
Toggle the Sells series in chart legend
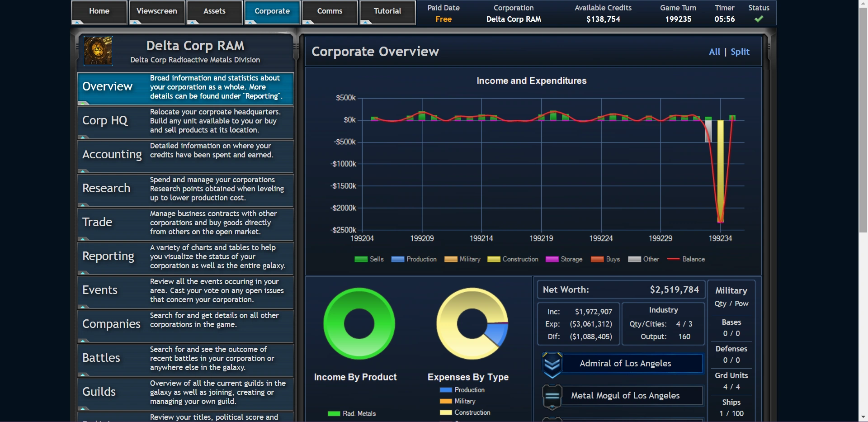click(x=369, y=259)
